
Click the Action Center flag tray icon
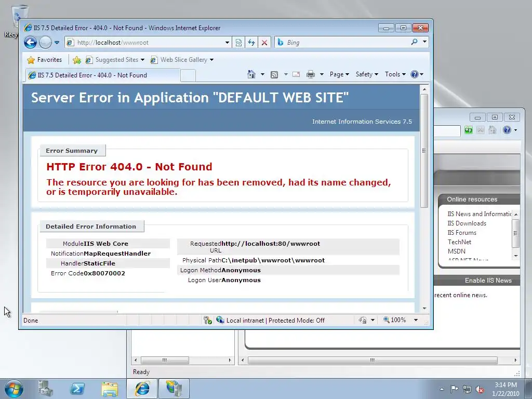(x=454, y=389)
